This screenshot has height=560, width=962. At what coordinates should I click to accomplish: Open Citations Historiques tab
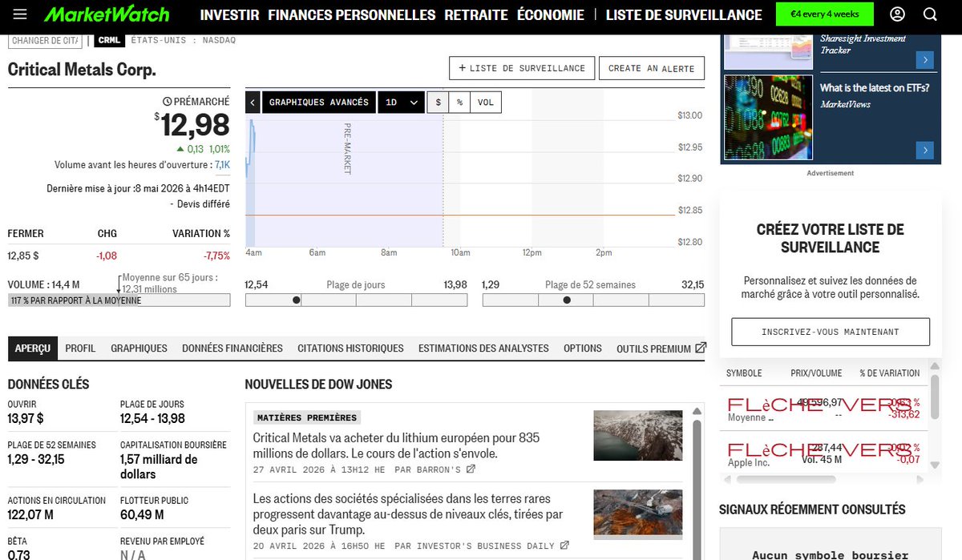(350, 348)
